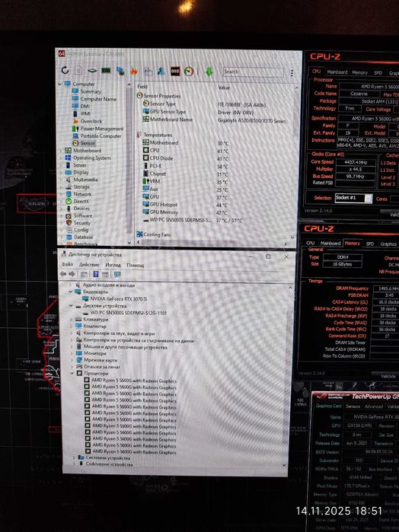The image size is (399, 532).
Task: Select Portable Computer in AIDA64 tree
Action: point(97,136)
